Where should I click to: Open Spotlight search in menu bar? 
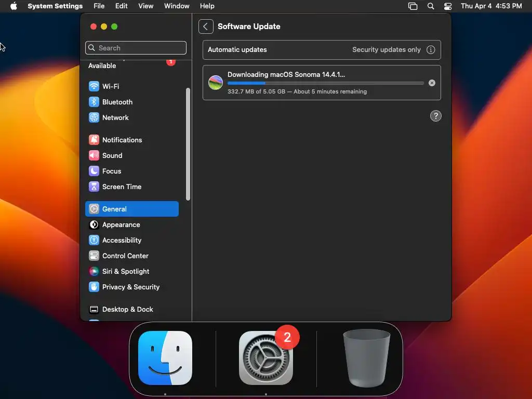click(431, 6)
